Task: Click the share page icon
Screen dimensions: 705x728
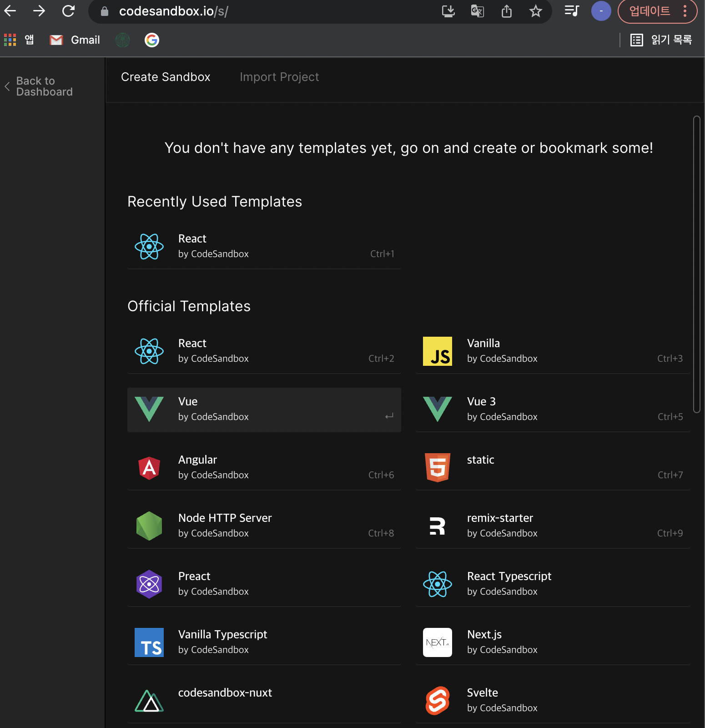Action: [x=507, y=11]
